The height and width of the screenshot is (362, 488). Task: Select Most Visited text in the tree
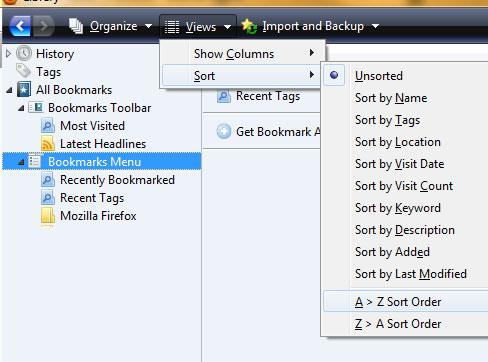[92, 126]
